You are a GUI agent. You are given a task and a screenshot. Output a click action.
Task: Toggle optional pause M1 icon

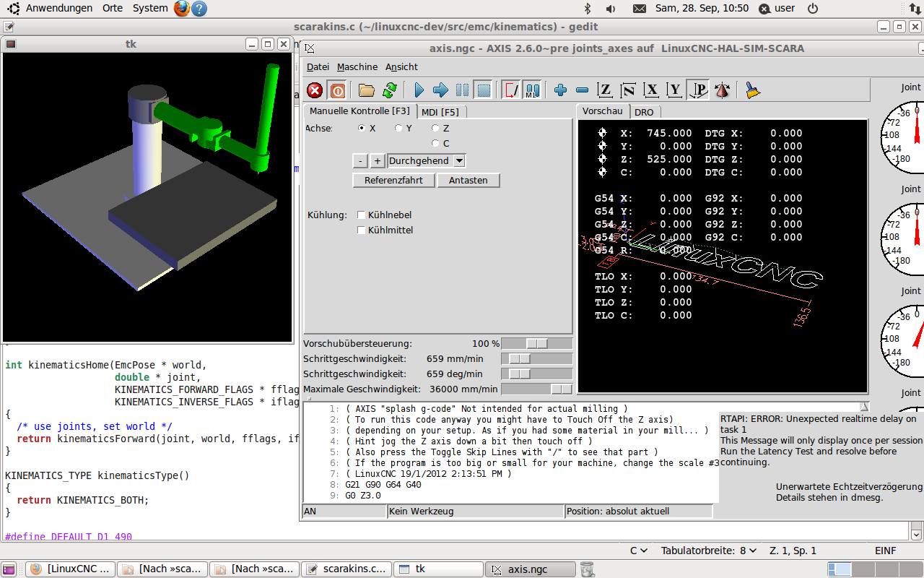tap(532, 90)
